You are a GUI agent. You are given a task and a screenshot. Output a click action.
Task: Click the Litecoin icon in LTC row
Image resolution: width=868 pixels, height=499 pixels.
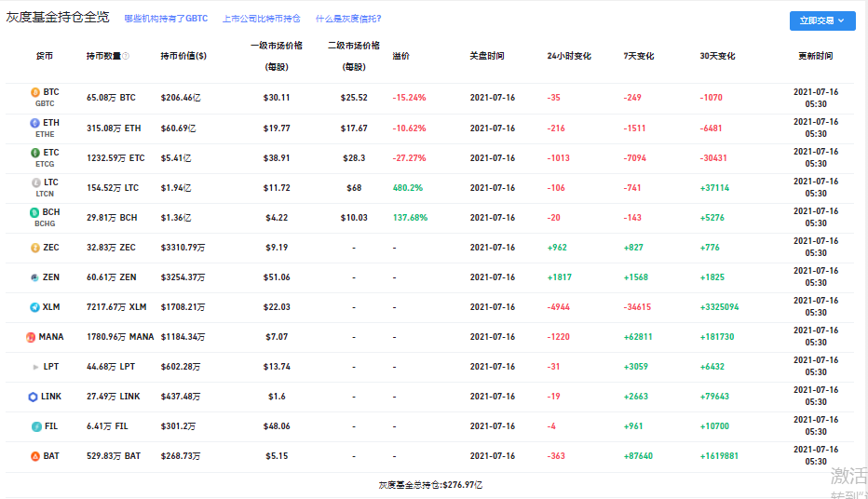point(36,182)
